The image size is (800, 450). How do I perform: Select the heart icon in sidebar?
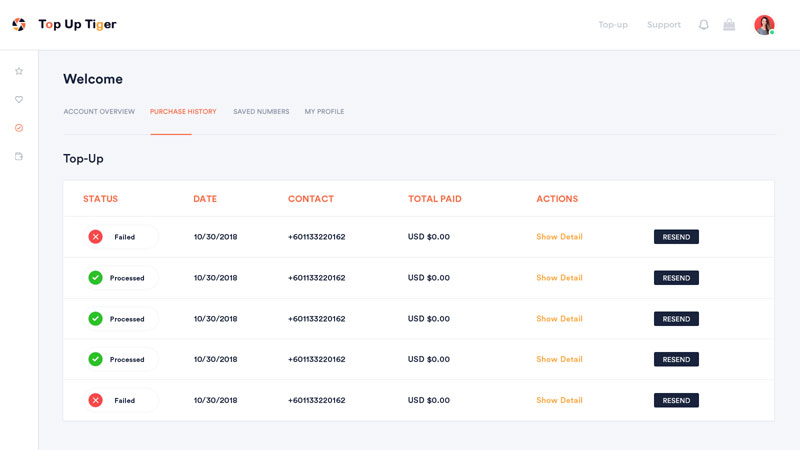[x=19, y=100]
